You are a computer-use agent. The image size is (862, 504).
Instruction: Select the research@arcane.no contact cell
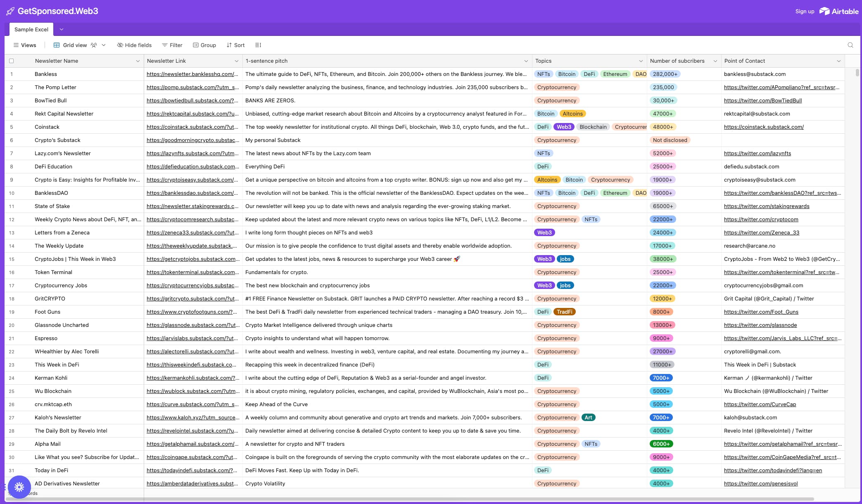coord(783,246)
